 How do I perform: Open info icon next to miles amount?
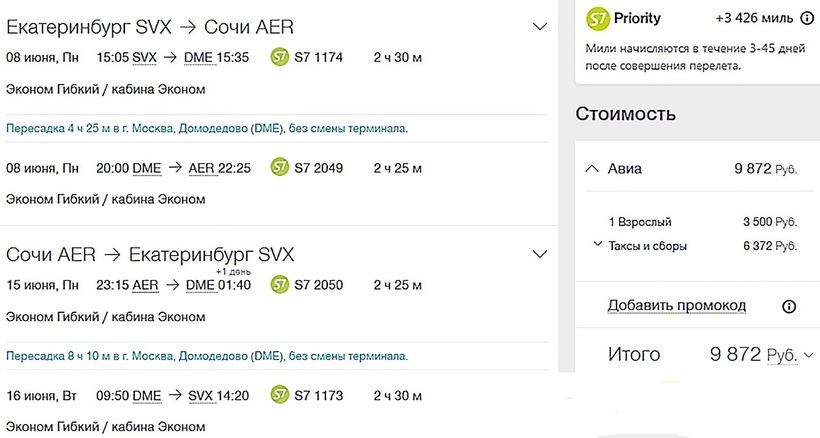[x=806, y=19]
